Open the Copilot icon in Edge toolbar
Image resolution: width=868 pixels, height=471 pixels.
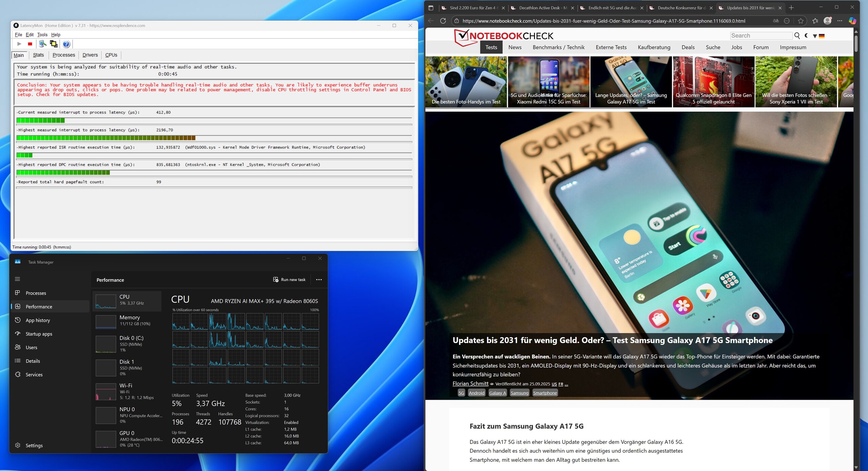852,21
